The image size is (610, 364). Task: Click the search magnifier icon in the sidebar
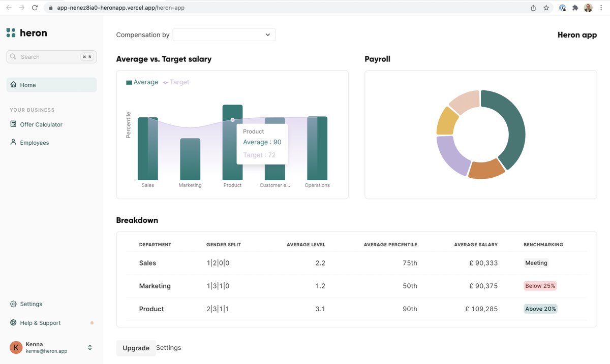(x=14, y=57)
